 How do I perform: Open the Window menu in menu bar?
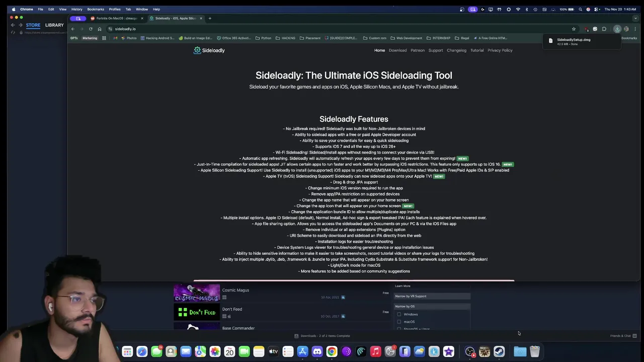pos(142,9)
